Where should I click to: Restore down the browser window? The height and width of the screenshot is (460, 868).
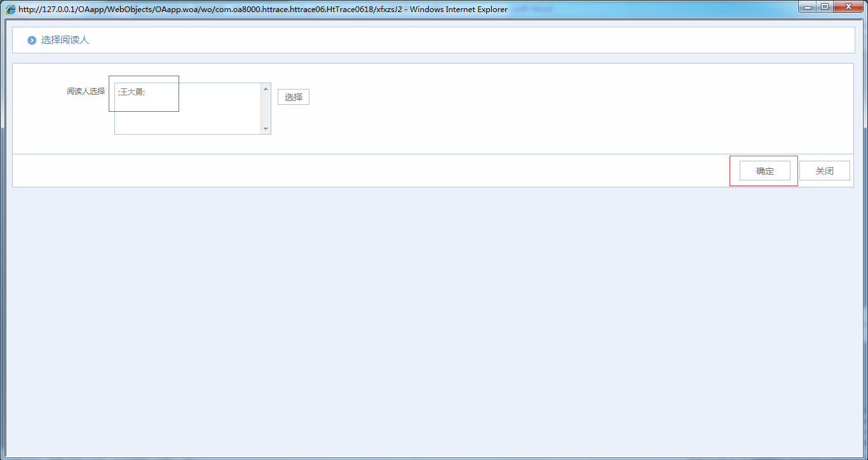click(x=825, y=7)
